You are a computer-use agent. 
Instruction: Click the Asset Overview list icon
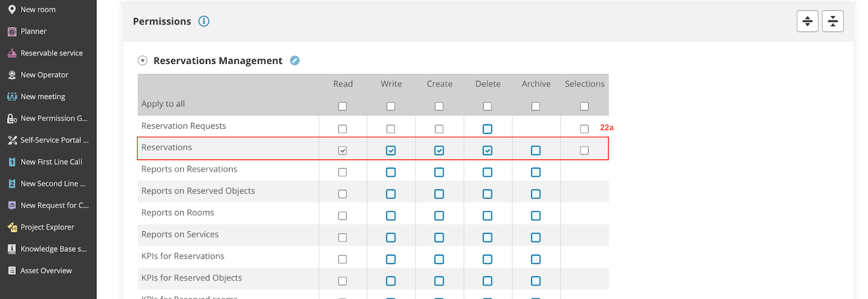tap(12, 271)
